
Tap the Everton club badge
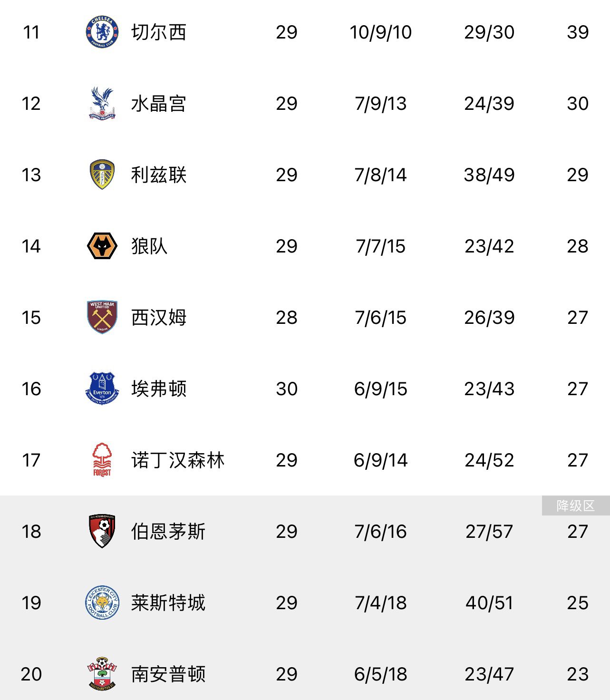coord(102,389)
